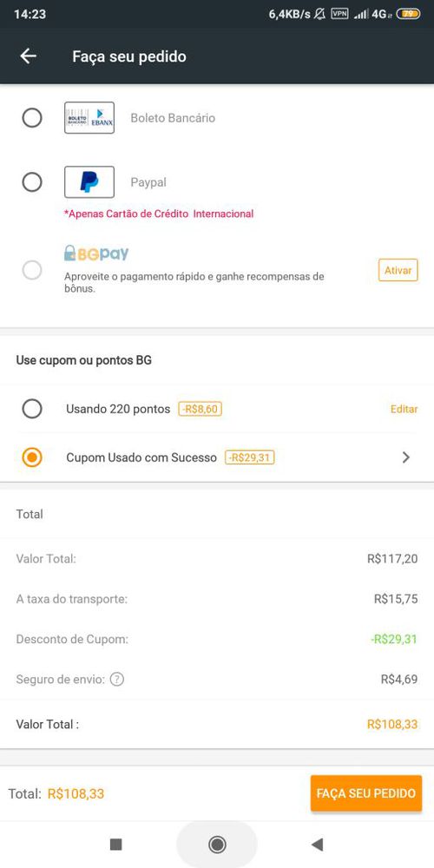Tap the -R$8,60 points discount tag
434x868 pixels.
click(x=200, y=409)
